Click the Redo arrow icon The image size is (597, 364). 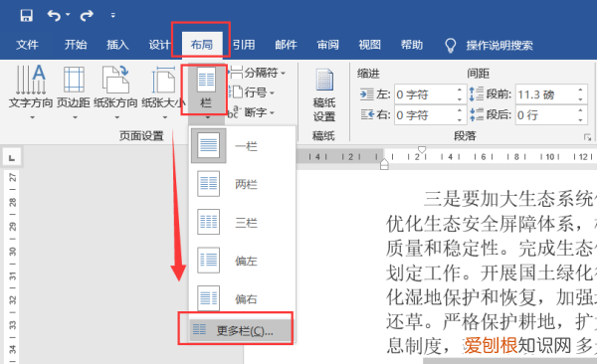[x=87, y=15]
